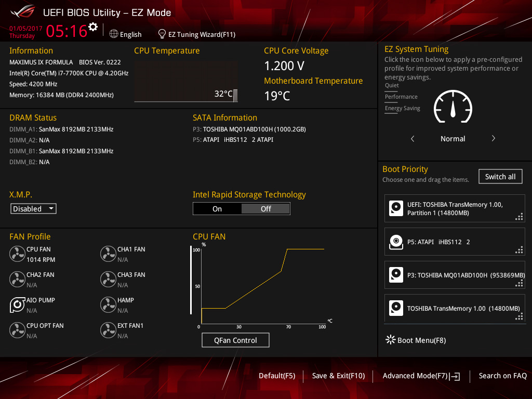Click 'Memory: 16384 MB (DDR4 2400MHz)' text
Viewport: 532px width, 399px height.
pos(61,95)
